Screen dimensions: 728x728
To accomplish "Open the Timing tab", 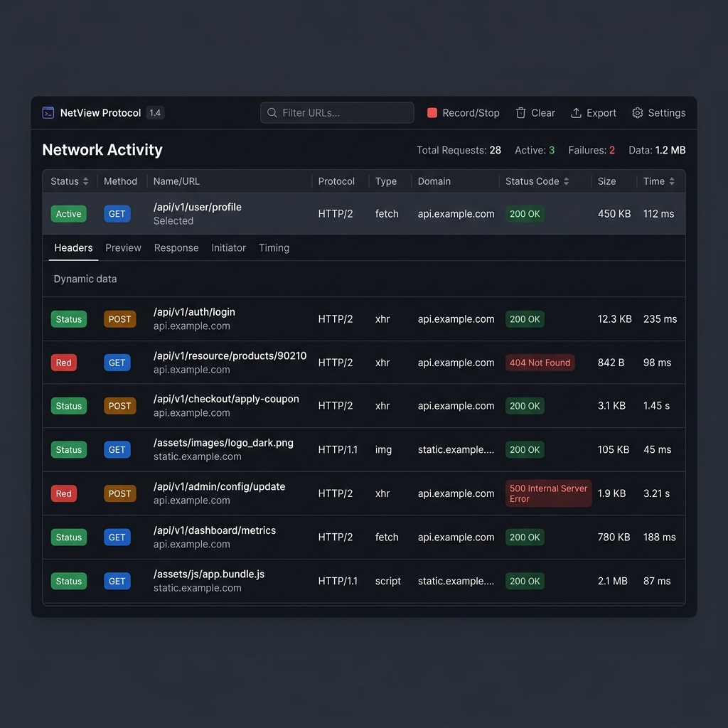I will pos(274,248).
